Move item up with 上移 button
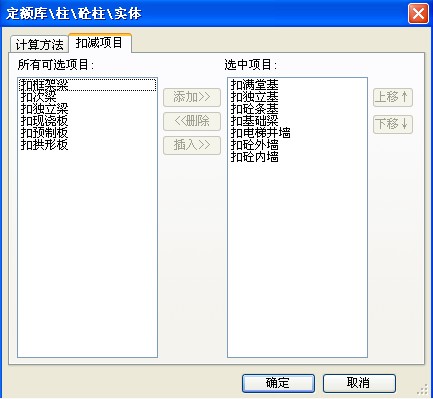This screenshot has height=399, width=433. click(x=393, y=97)
